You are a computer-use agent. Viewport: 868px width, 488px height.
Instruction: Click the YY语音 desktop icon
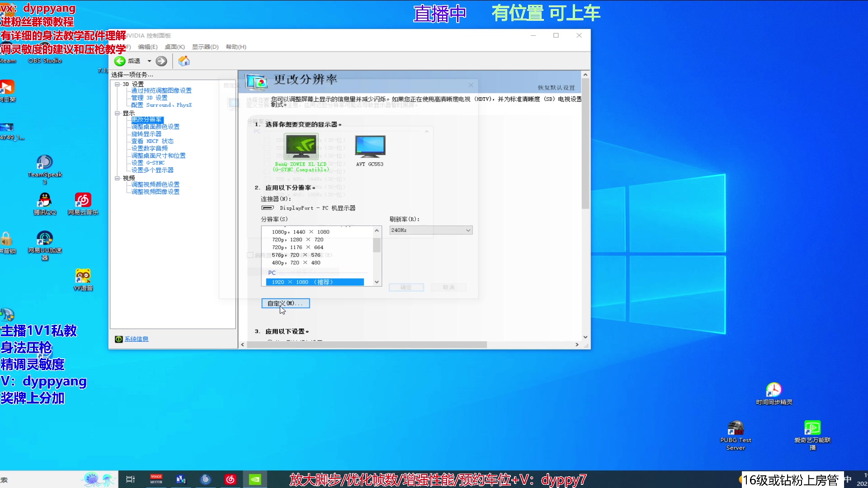83,280
